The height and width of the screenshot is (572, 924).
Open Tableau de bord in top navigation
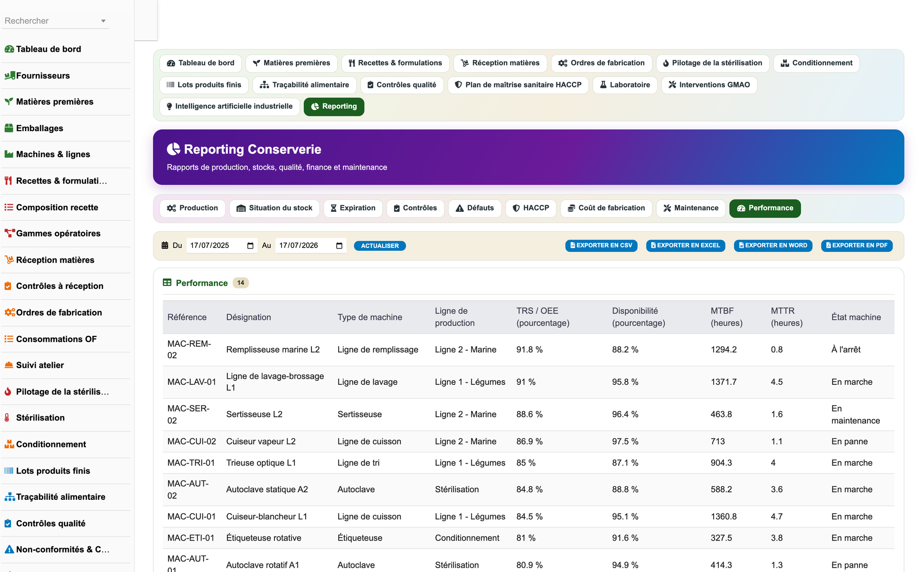coord(200,63)
